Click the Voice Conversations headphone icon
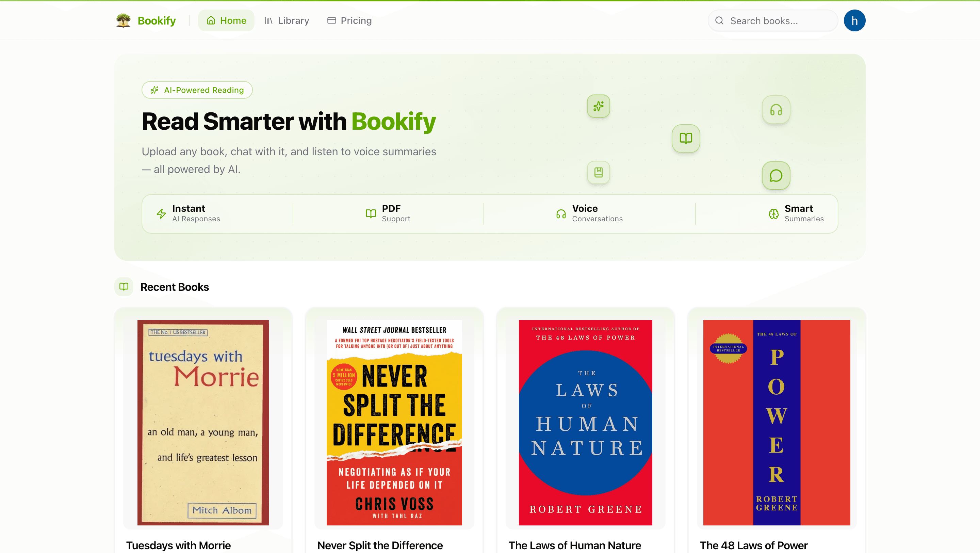Viewport: 980px width, 553px height. coord(560,214)
